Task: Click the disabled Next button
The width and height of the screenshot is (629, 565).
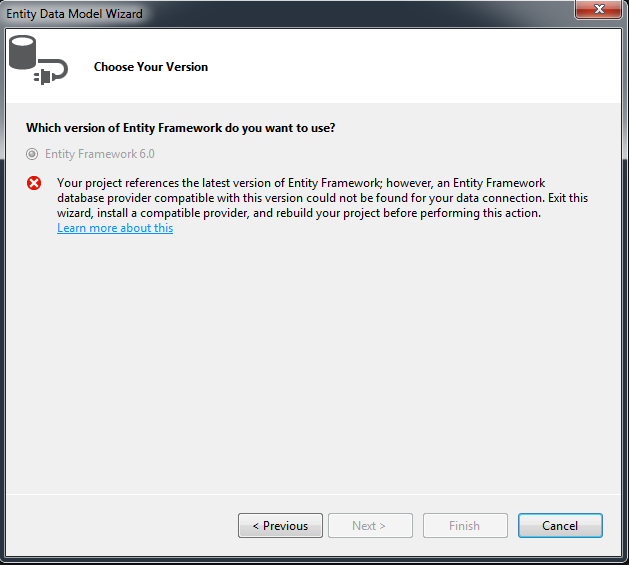Action: point(370,525)
